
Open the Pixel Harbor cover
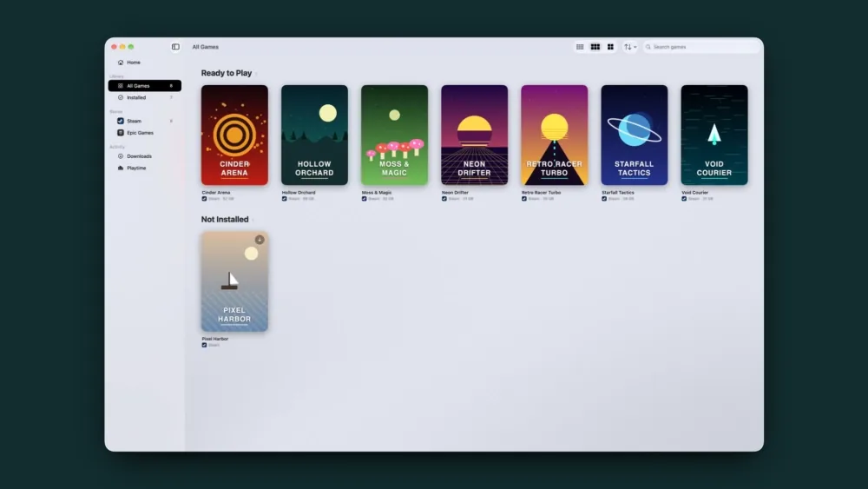pyautogui.click(x=234, y=281)
